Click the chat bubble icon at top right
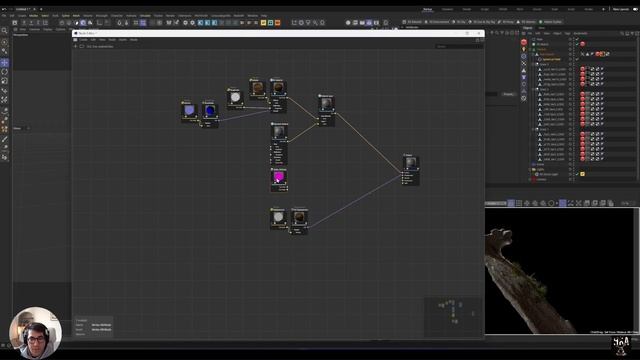 [x=636, y=9]
